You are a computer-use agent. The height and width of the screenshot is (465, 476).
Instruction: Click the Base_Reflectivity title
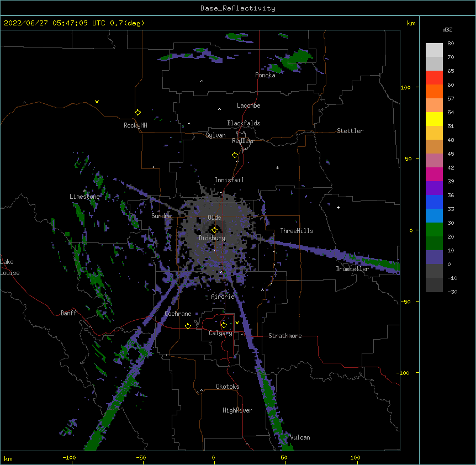pyautogui.click(x=238, y=8)
